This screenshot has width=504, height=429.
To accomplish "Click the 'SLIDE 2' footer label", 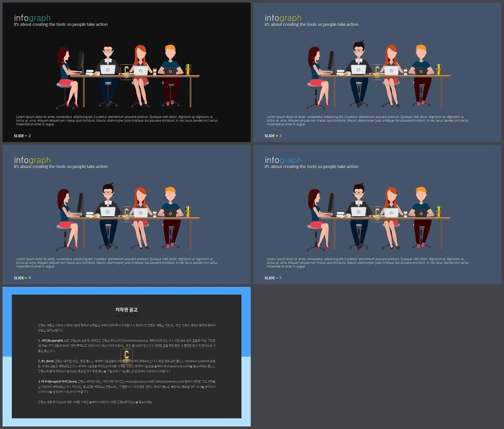I will click(x=22, y=136).
